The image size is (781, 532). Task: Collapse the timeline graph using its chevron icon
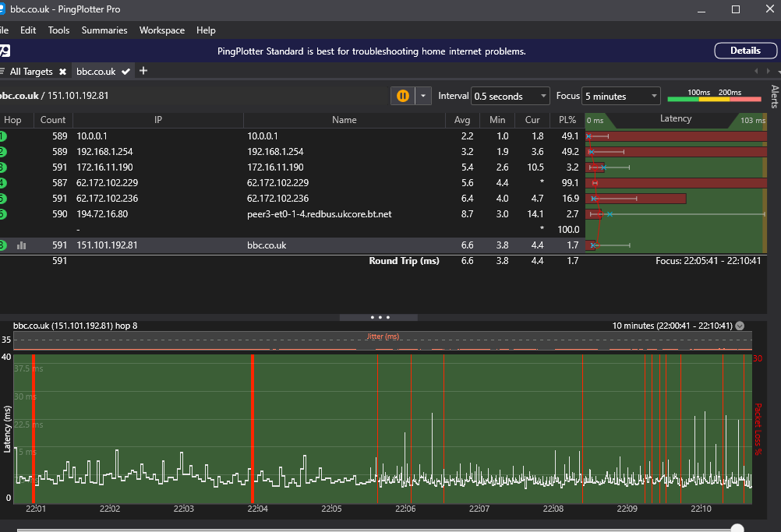[x=740, y=326]
